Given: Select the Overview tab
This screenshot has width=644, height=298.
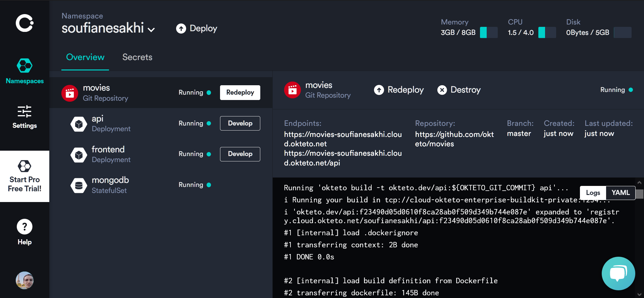Looking at the screenshot, I should (x=85, y=57).
